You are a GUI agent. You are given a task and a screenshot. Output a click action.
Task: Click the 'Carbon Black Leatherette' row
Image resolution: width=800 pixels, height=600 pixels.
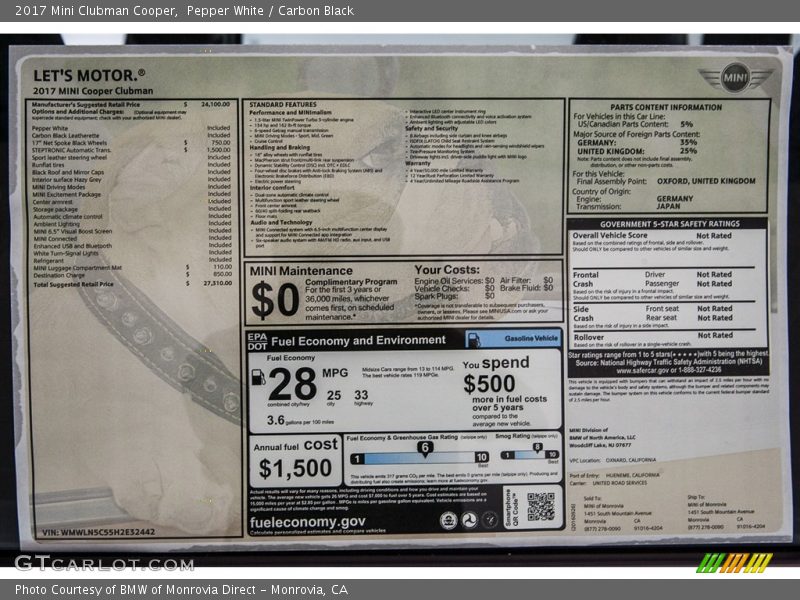[x=131, y=136]
